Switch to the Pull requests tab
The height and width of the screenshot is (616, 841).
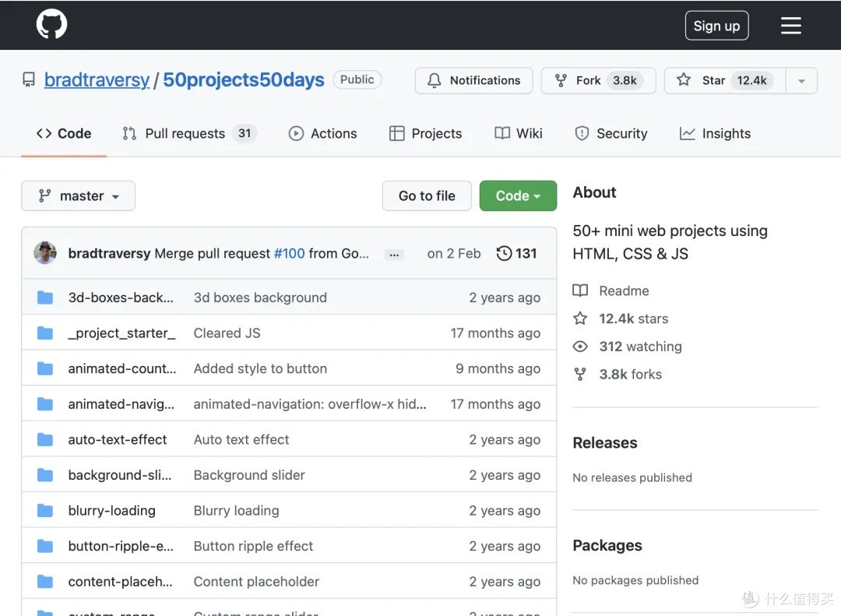(x=190, y=134)
